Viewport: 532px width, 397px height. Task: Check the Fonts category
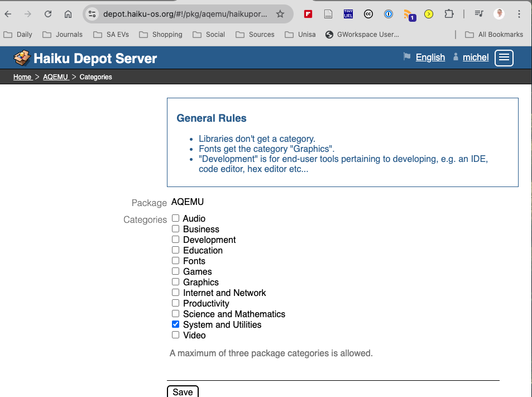[175, 261]
